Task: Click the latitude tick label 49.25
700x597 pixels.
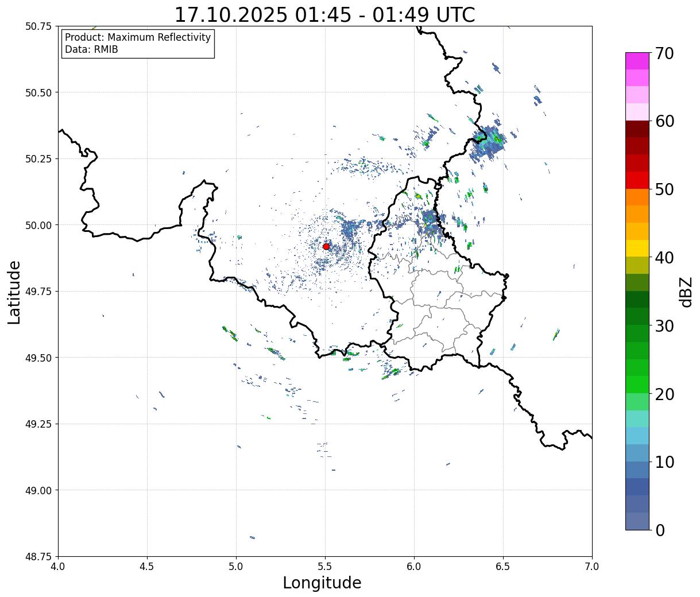Action: [38, 424]
